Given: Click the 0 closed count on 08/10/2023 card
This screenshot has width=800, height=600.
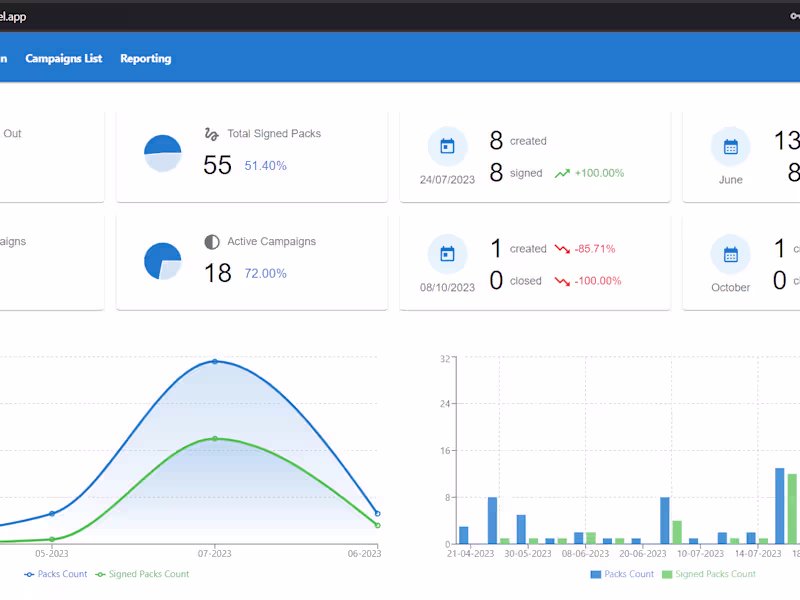Looking at the screenshot, I should (515, 281).
